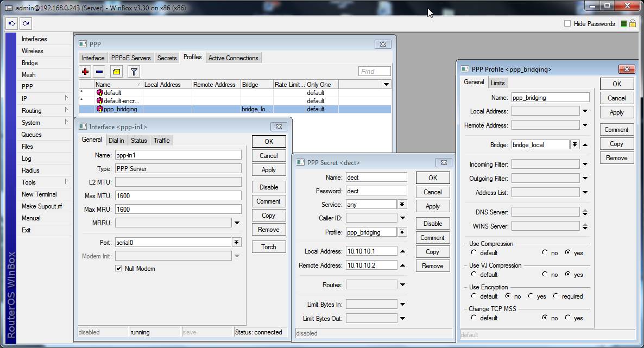Open the Routing submenu in sidebar

pos(31,111)
